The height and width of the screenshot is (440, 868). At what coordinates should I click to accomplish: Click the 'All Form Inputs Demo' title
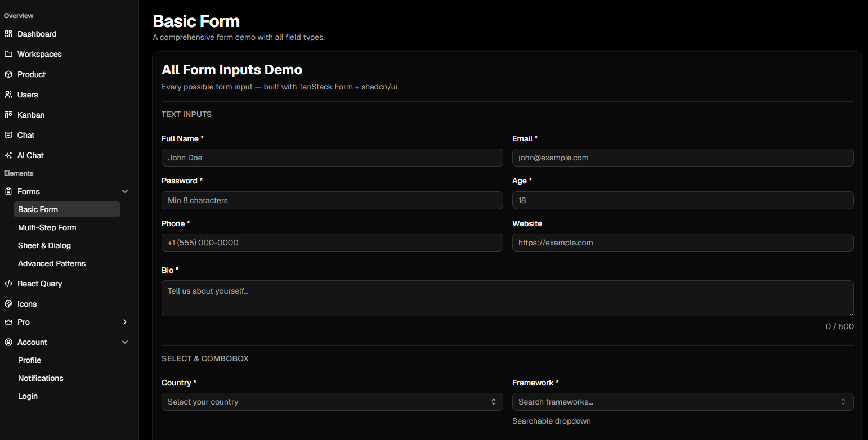pyautogui.click(x=232, y=70)
